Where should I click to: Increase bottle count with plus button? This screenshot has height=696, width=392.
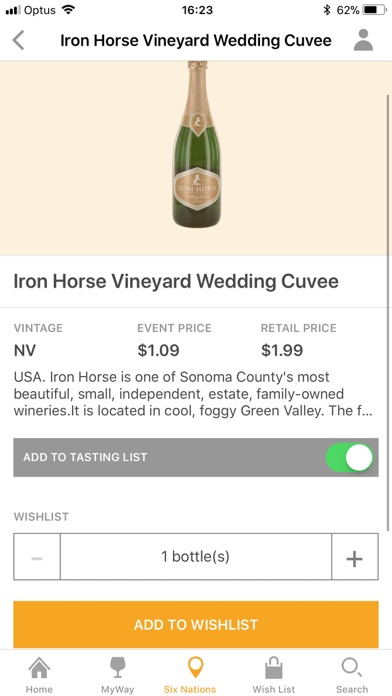pos(355,557)
